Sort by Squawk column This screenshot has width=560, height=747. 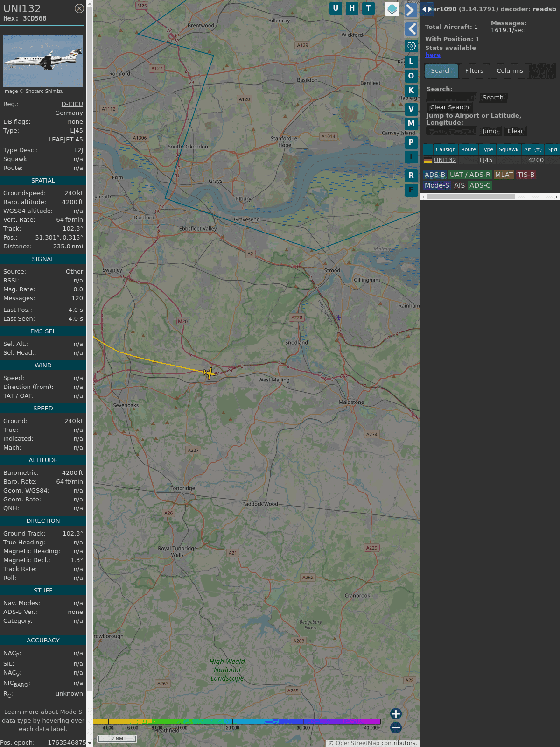(509, 149)
